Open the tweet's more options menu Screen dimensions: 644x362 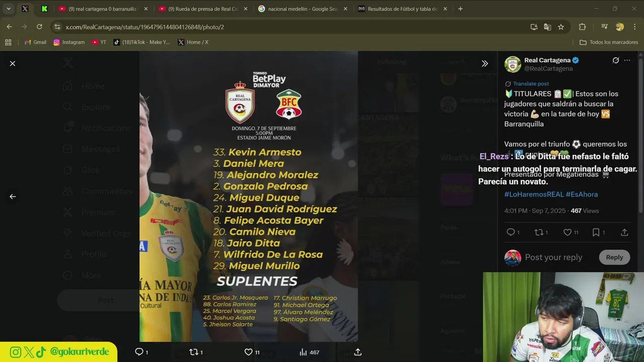point(627,60)
